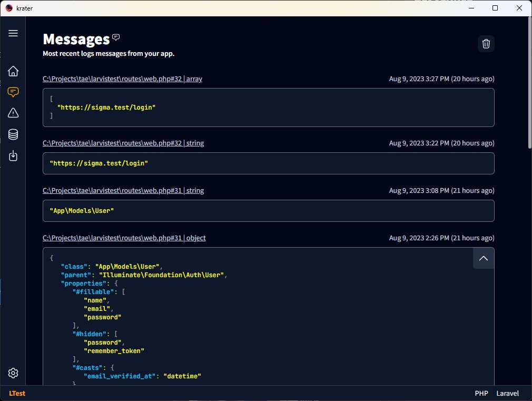Open the web.php#31 string log link
Viewport: 532px width, 401px height.
click(123, 190)
